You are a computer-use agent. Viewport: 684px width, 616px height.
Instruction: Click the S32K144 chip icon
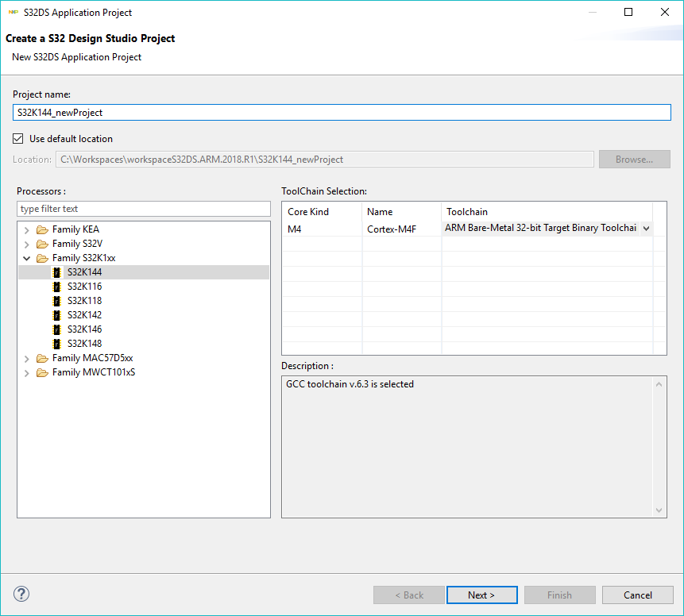pos(56,272)
